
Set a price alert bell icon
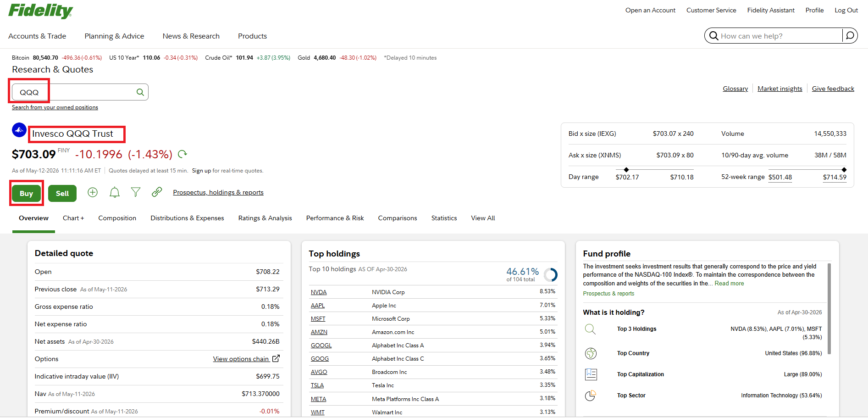115,192
